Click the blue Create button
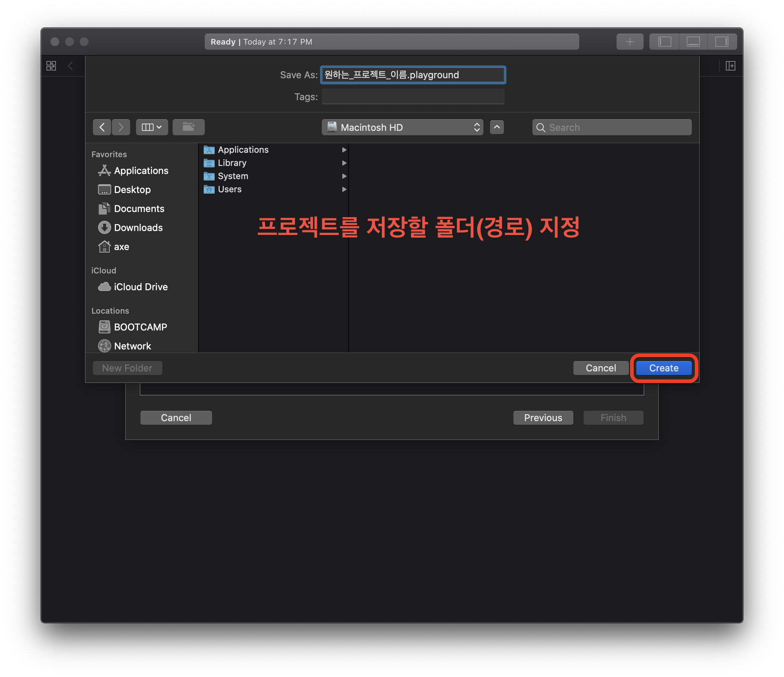 pos(664,368)
